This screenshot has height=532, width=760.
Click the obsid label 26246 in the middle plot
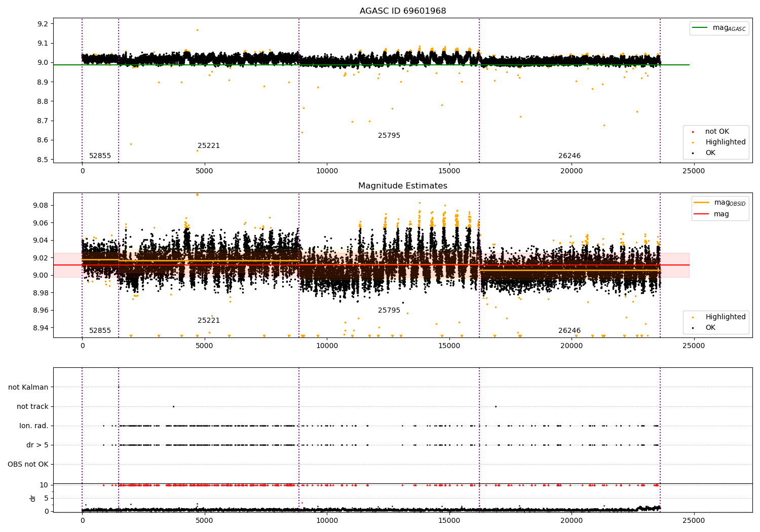(x=569, y=331)
